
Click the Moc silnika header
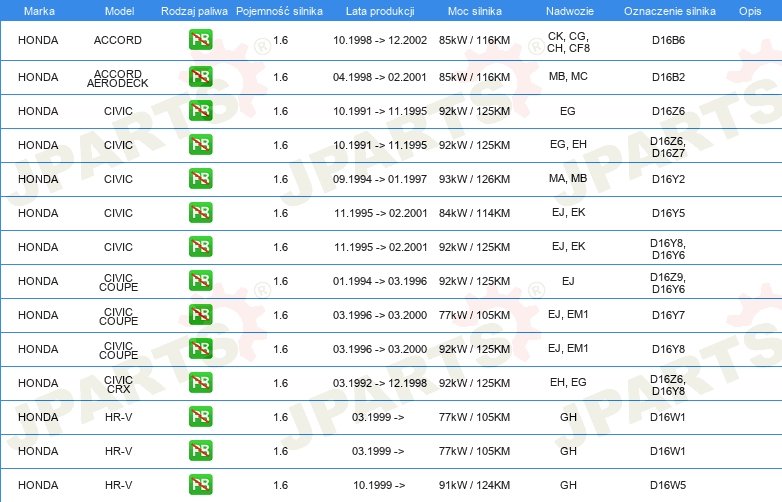pyautogui.click(x=476, y=11)
